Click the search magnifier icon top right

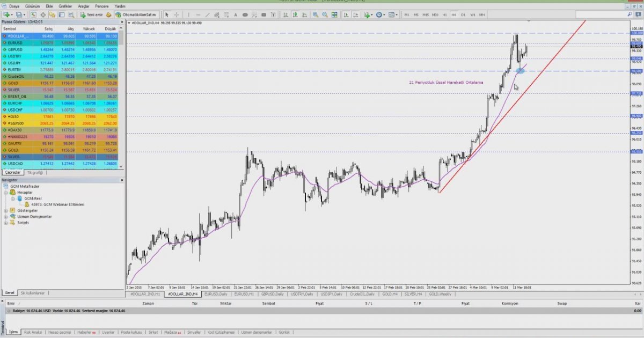point(629,15)
